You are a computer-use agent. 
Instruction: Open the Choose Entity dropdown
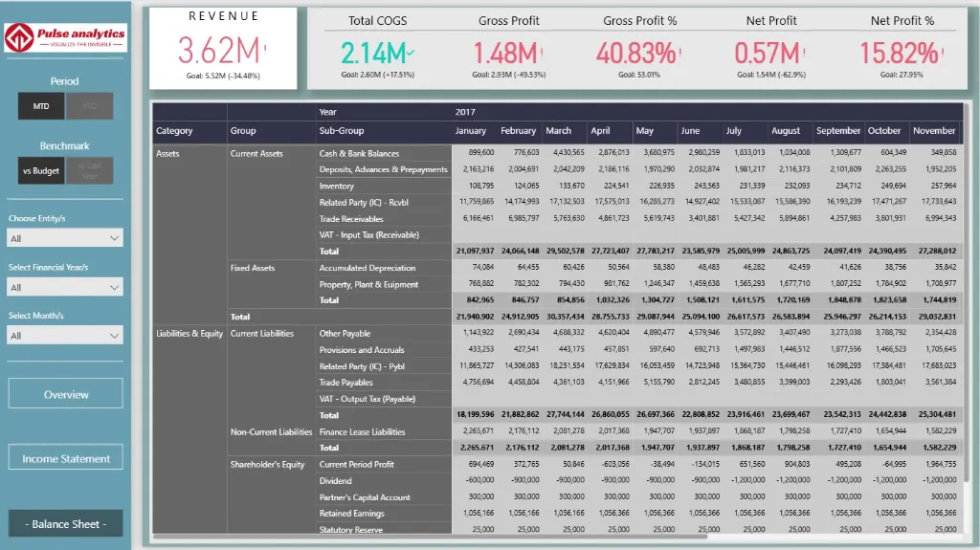[65, 238]
